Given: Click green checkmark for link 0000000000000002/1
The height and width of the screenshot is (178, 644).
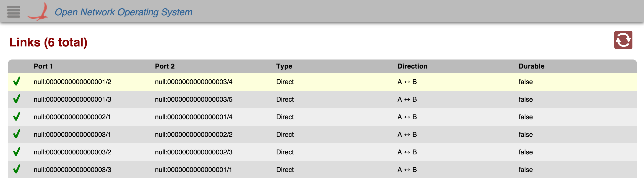Looking at the screenshot, I should click(17, 117).
